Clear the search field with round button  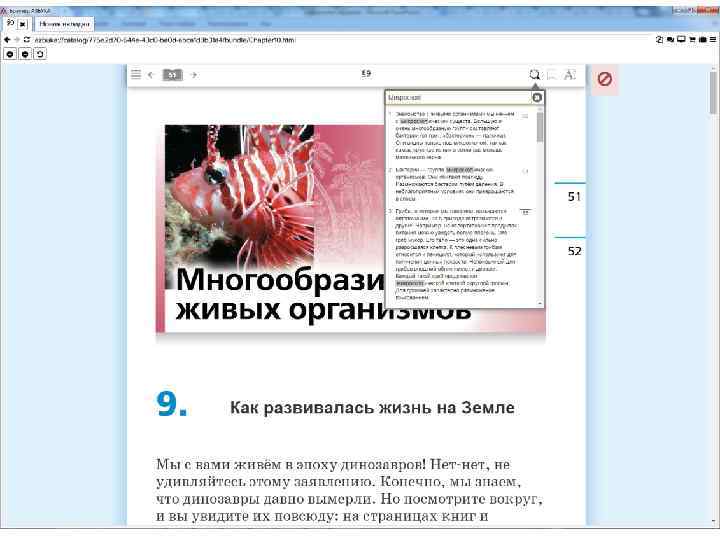click(537, 97)
